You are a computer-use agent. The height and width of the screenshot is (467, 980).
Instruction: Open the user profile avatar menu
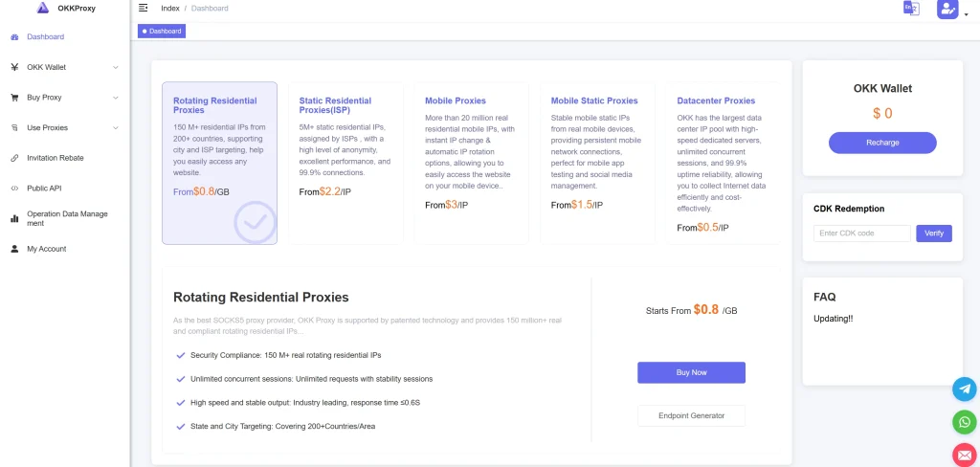click(x=947, y=10)
